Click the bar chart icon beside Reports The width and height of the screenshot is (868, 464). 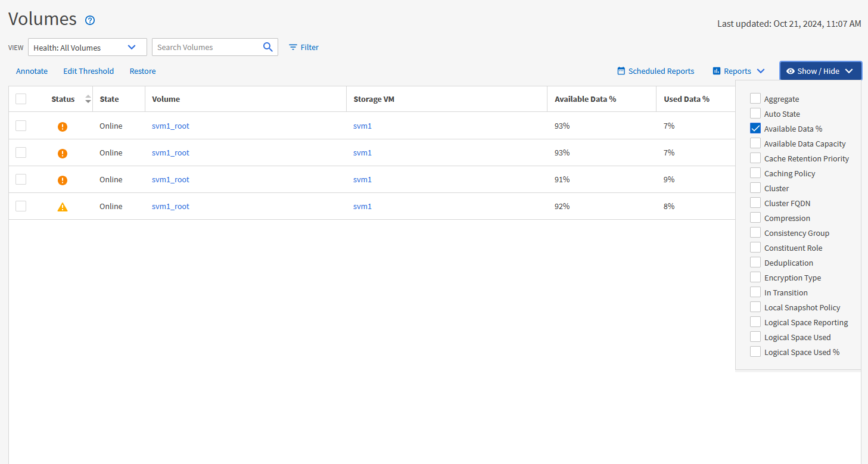715,70
